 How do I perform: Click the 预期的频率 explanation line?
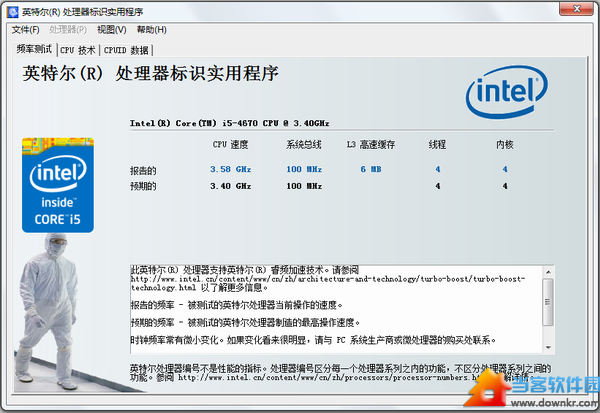click(x=245, y=323)
